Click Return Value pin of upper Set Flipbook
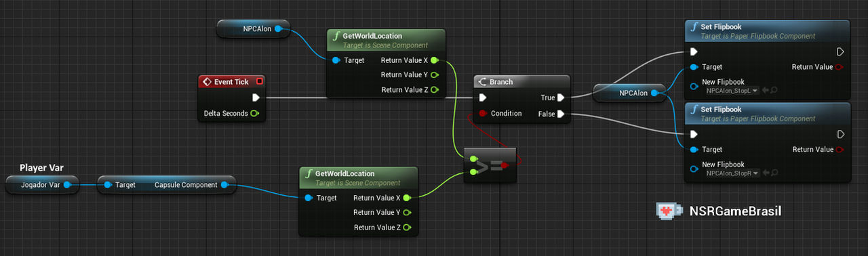 click(x=840, y=67)
